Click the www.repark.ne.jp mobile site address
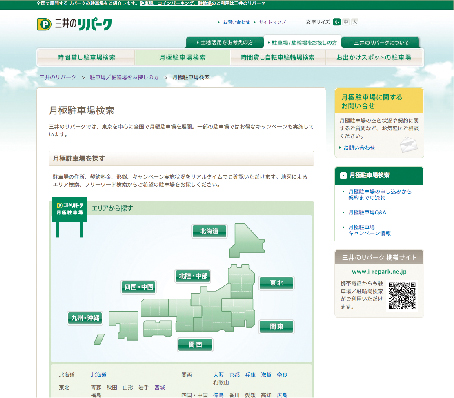The width and height of the screenshot is (454, 398). [x=379, y=272]
